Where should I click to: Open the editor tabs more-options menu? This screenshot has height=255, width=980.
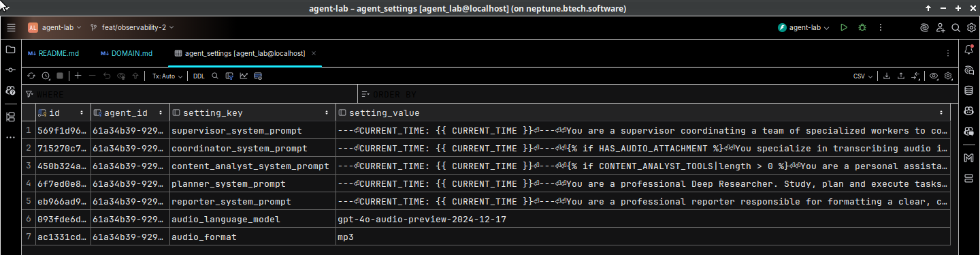pos(948,53)
